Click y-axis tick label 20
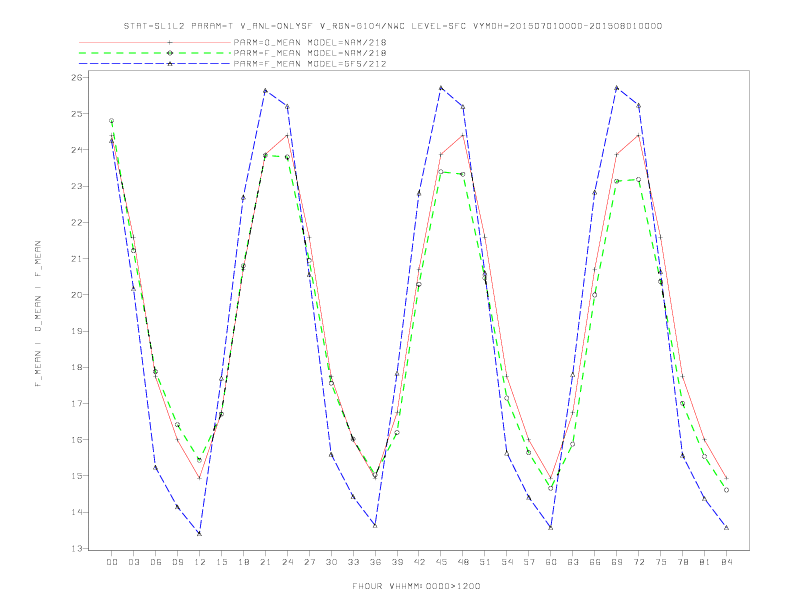The width and height of the screenshot is (792, 612). (x=77, y=295)
